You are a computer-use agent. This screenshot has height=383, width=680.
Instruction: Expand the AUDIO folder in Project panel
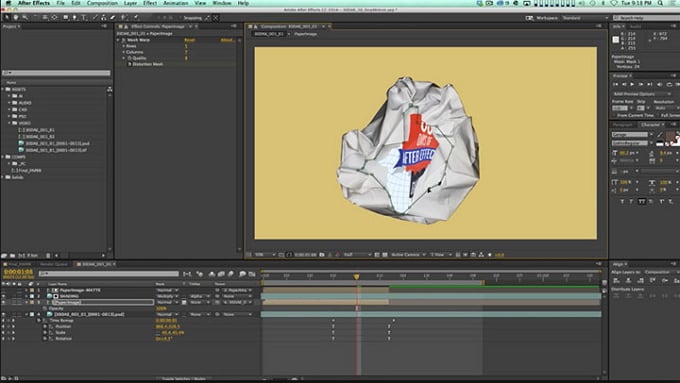coord(9,103)
